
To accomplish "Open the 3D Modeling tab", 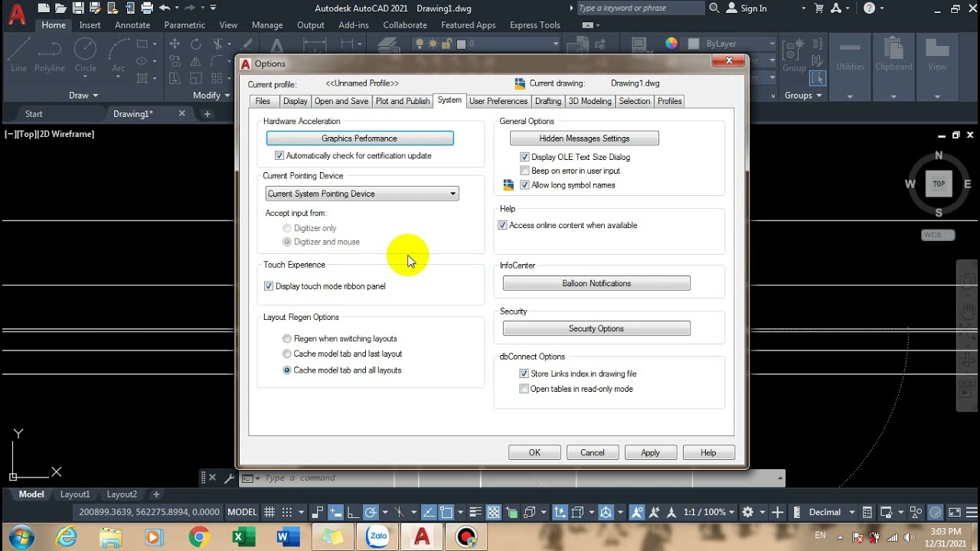I will pos(590,101).
